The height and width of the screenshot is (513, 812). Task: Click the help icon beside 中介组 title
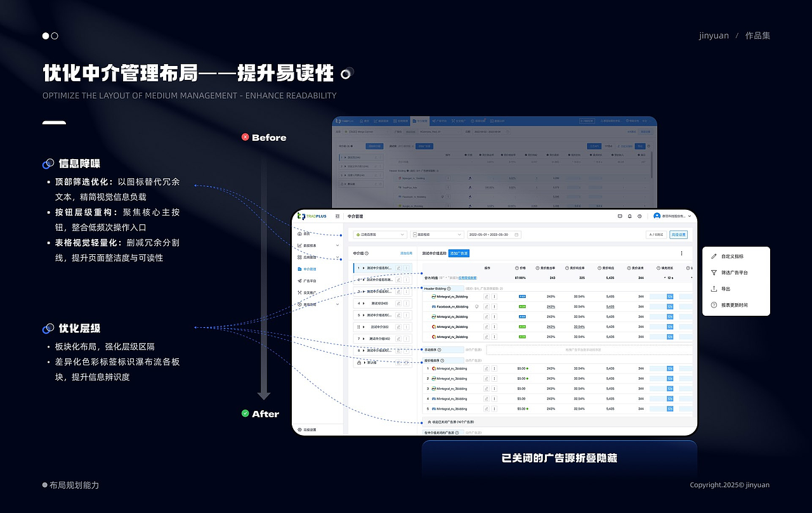pos(367,253)
